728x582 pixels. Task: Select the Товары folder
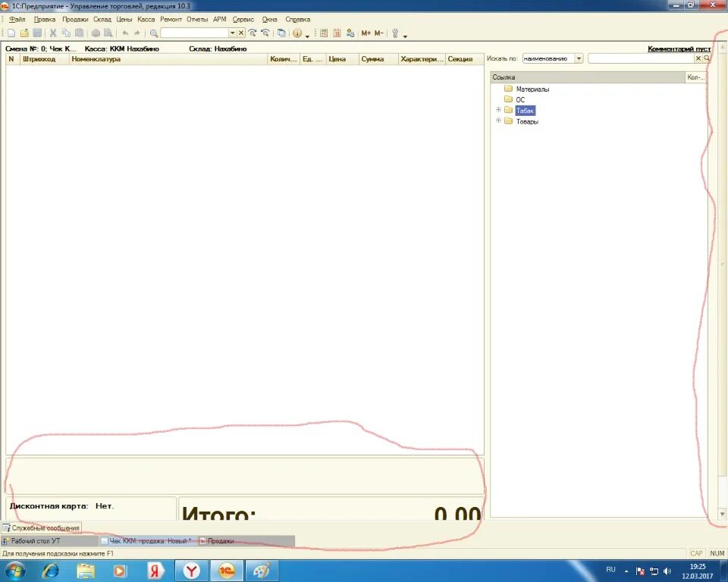point(528,121)
